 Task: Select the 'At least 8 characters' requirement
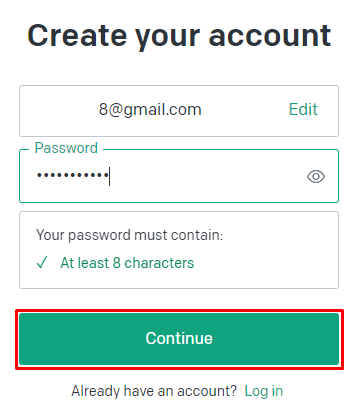pyautogui.click(x=127, y=263)
